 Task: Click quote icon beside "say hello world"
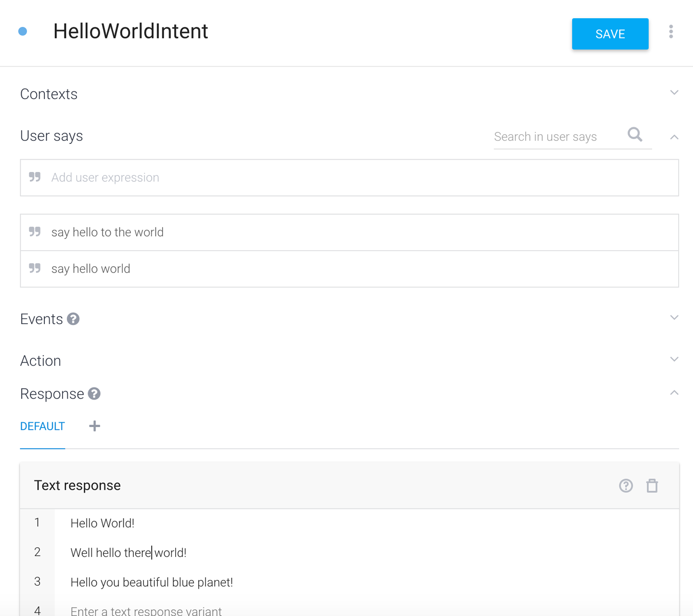click(x=35, y=268)
